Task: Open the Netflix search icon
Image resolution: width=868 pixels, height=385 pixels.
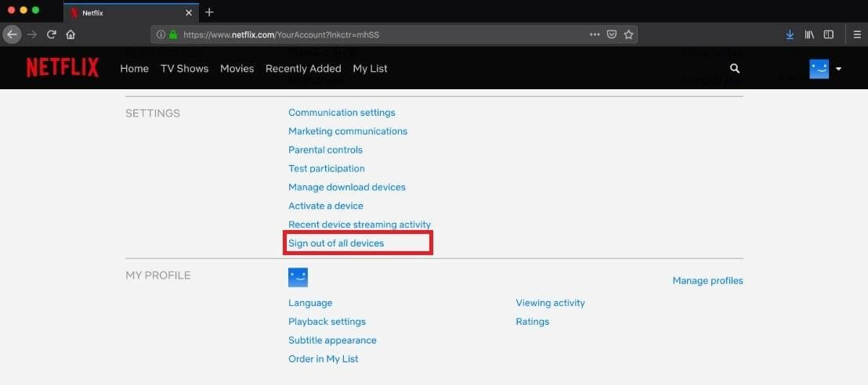Action: [x=735, y=69]
